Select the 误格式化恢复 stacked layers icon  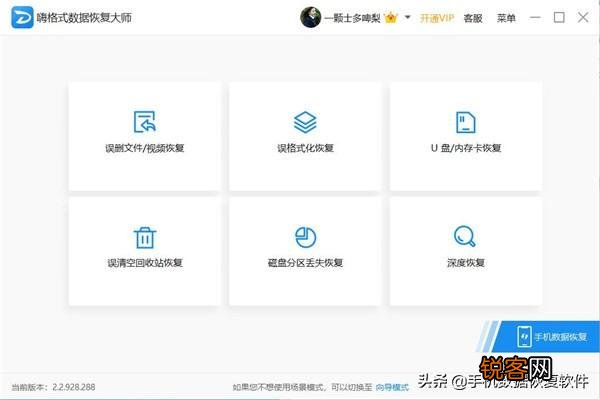[305, 122]
